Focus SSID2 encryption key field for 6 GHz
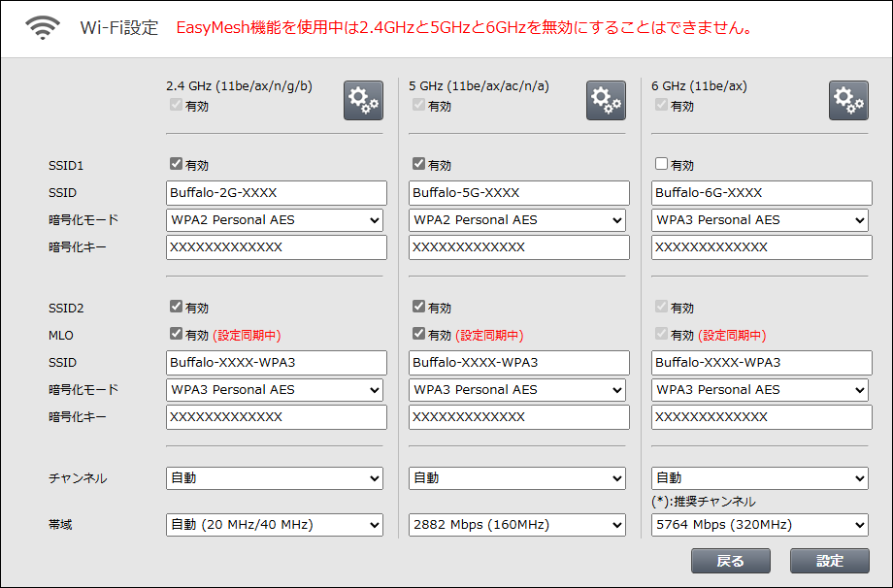 (x=761, y=417)
